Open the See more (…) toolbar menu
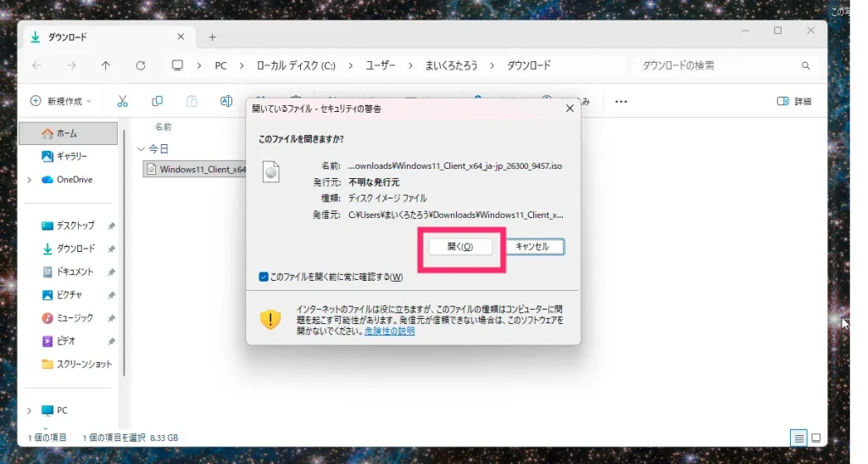This screenshot has width=868, height=464. (x=621, y=101)
